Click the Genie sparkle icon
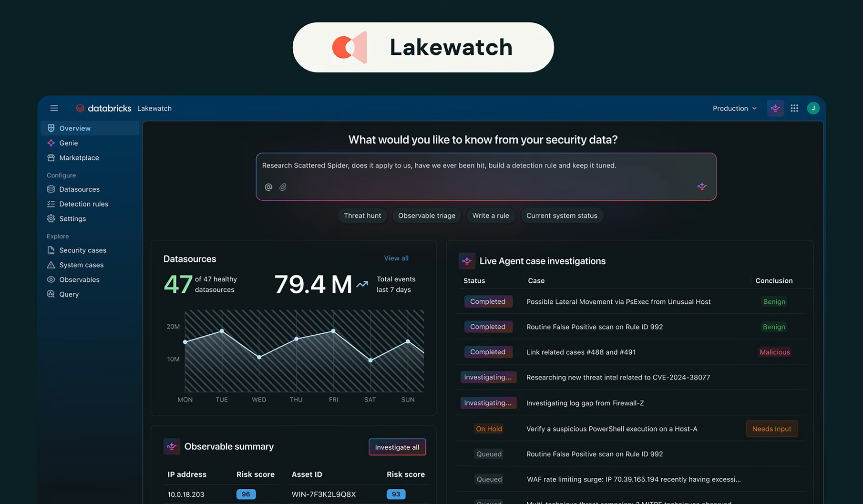Viewport: 863px width, 504px height. 51,143
